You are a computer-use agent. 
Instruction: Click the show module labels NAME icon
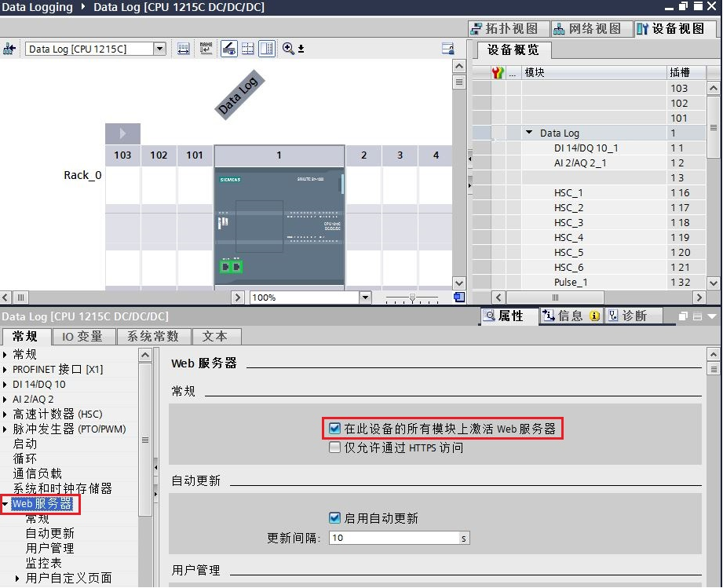pyautogui.click(x=206, y=49)
